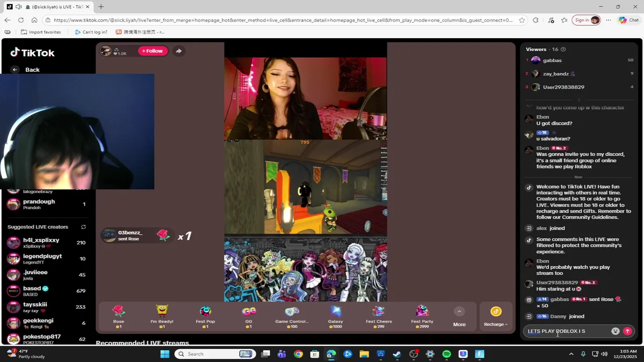Open the Import favorites bookmark
This screenshot has width=644, height=362.
(x=41, y=32)
